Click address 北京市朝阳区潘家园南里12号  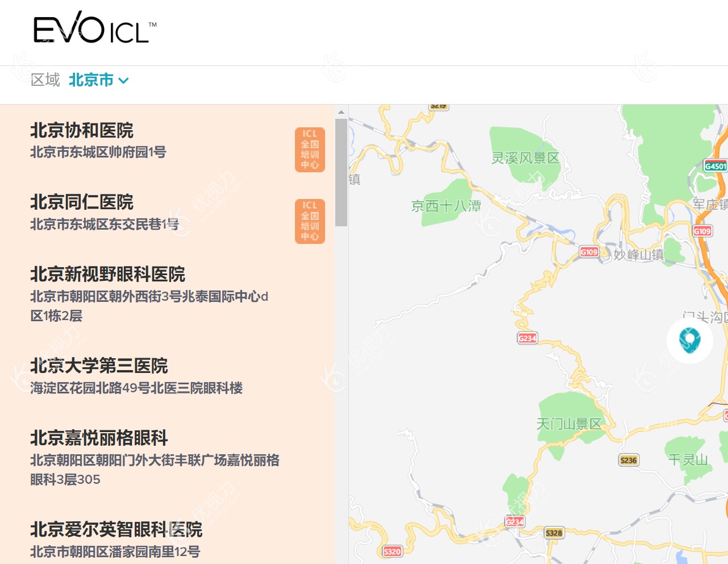point(115,552)
